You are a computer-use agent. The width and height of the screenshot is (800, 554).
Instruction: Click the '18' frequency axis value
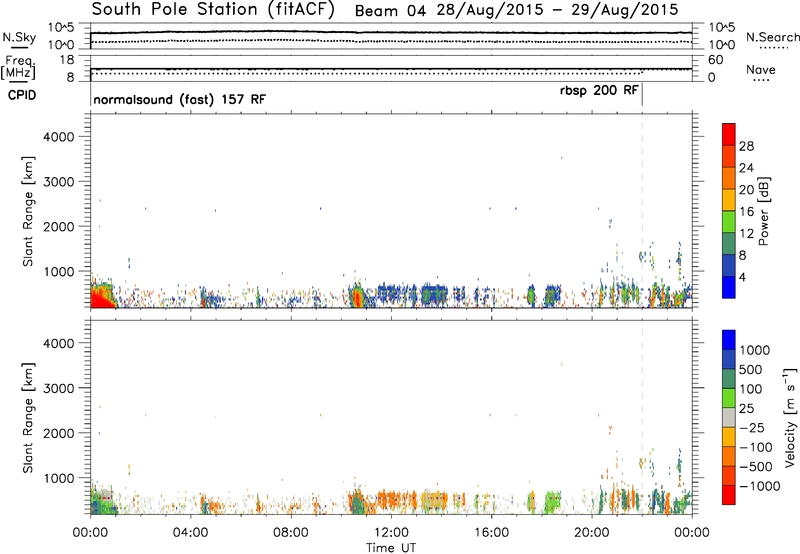tap(67, 60)
